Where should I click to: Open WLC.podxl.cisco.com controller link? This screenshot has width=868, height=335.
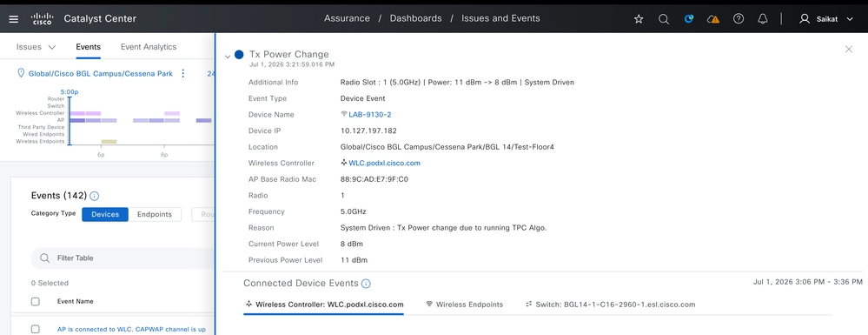384,163
